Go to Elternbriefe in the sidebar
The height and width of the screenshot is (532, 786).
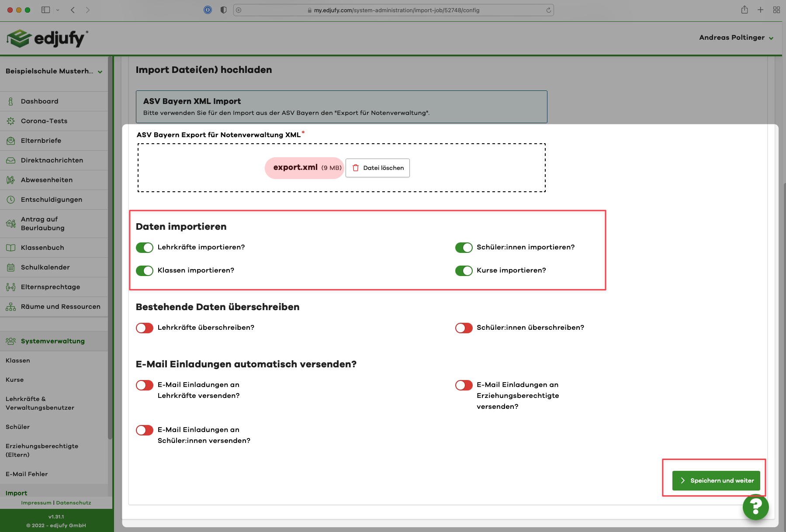(41, 141)
